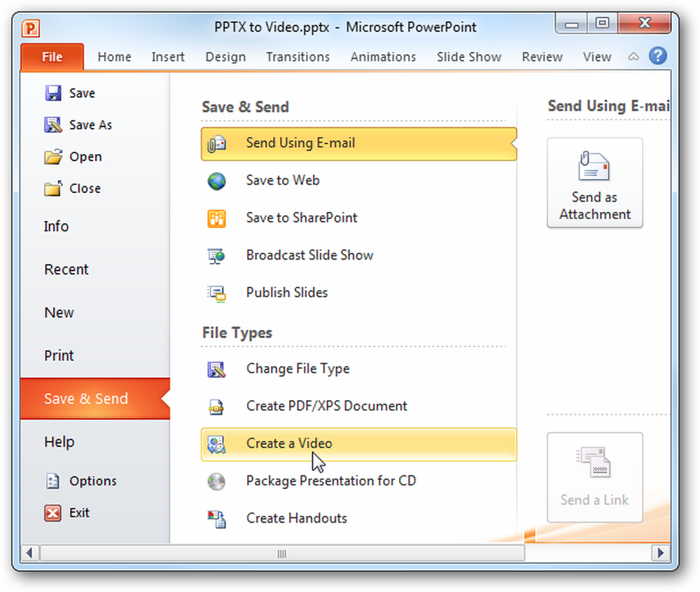Click the Send as Attachment button
The height and width of the screenshot is (592, 700).
click(594, 183)
